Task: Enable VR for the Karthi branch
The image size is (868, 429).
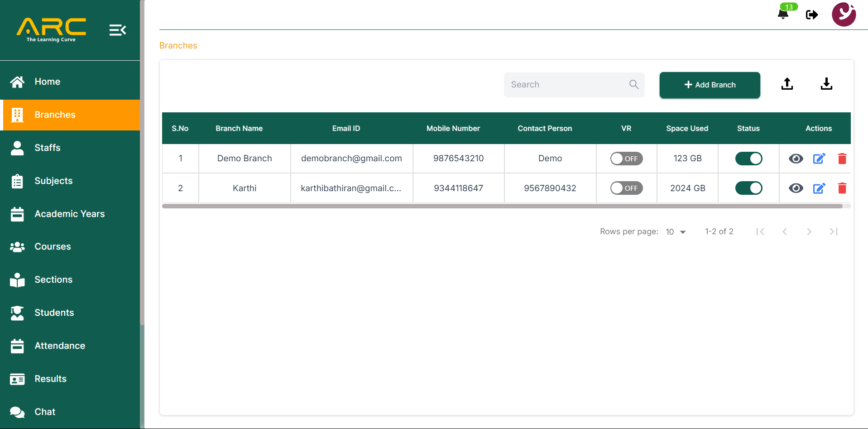Action: [626, 188]
